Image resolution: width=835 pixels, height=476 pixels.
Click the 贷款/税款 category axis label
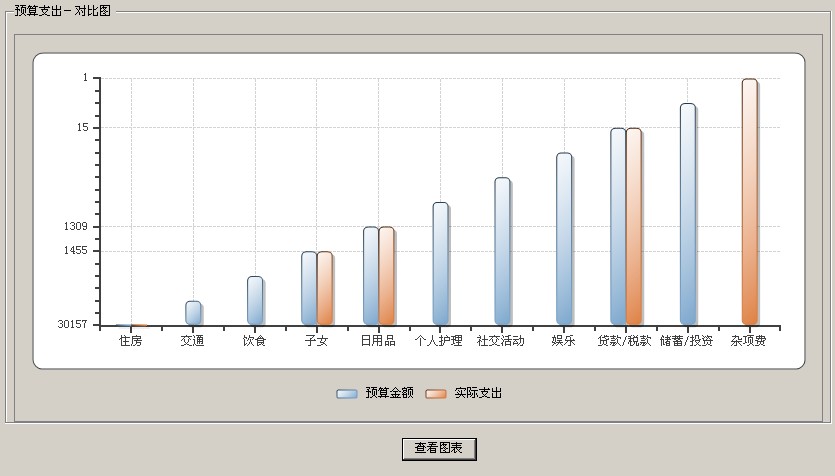pos(624,341)
